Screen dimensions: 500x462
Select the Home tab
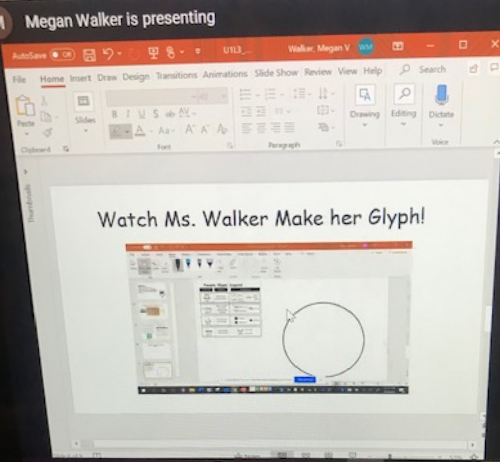coord(52,79)
